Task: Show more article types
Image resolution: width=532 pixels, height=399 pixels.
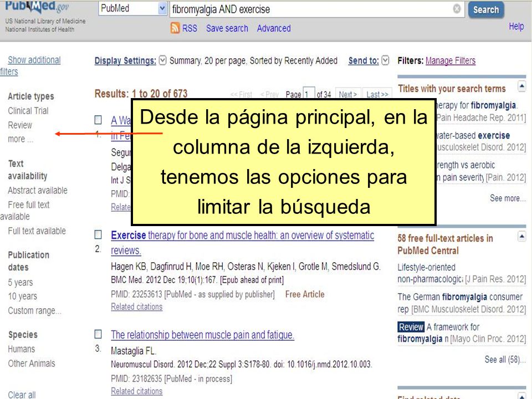Action: tap(21, 139)
